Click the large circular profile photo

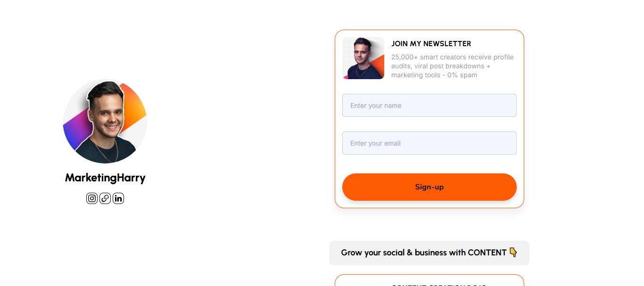105,121
